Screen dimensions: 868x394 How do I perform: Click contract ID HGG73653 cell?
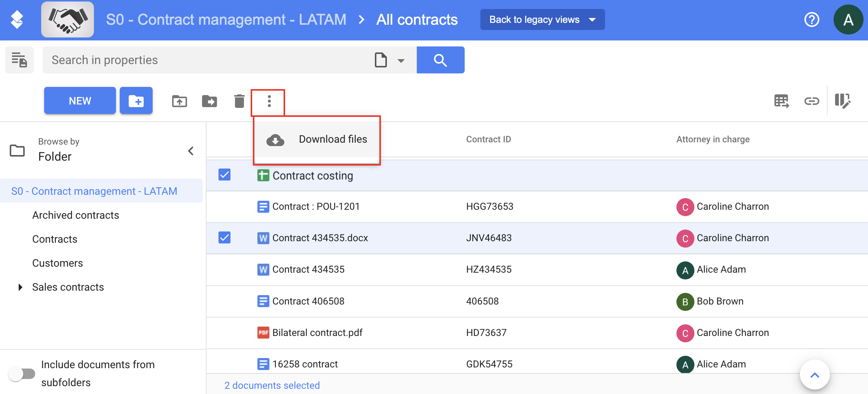(x=490, y=206)
